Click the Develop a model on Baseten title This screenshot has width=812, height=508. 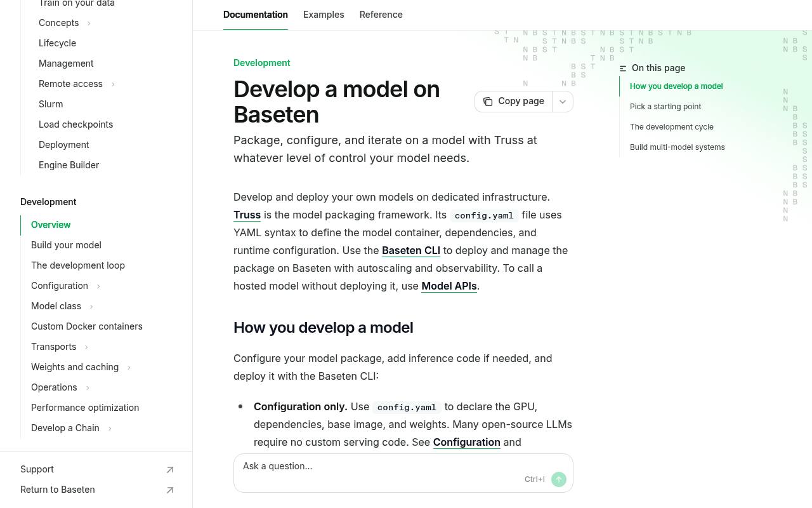[336, 102]
